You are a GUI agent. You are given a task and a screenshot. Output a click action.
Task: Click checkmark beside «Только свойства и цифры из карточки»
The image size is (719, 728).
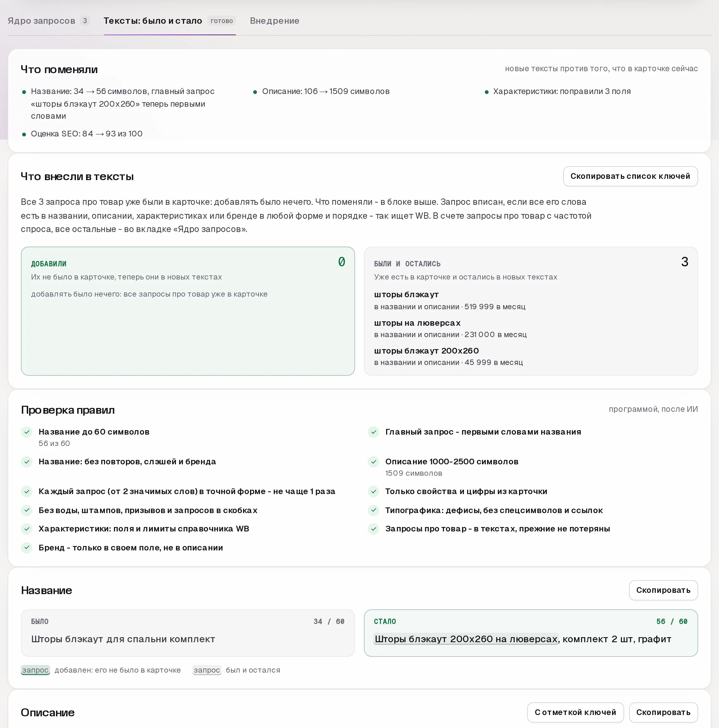(373, 491)
